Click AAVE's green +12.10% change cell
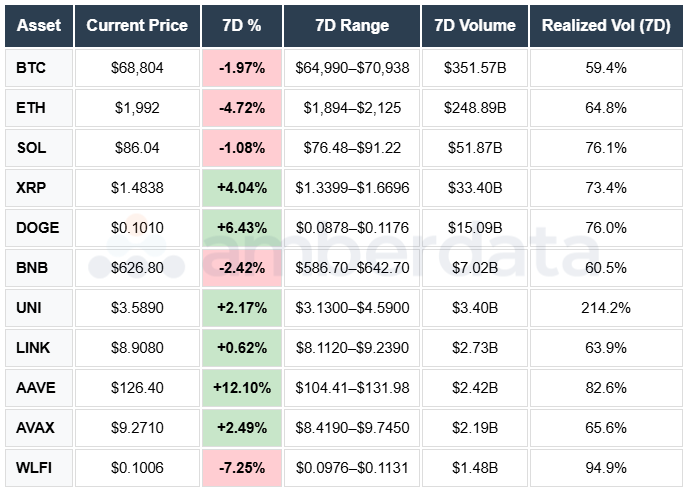 coord(241,388)
